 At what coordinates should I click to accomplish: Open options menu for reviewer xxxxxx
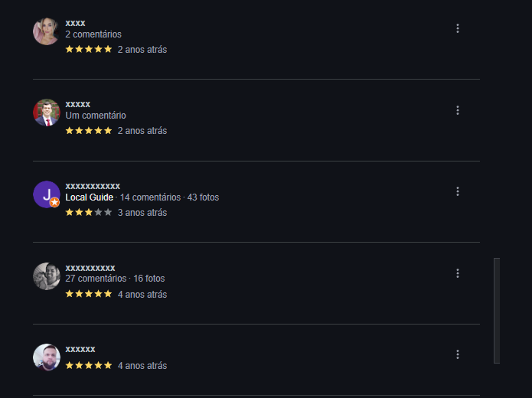[458, 354]
